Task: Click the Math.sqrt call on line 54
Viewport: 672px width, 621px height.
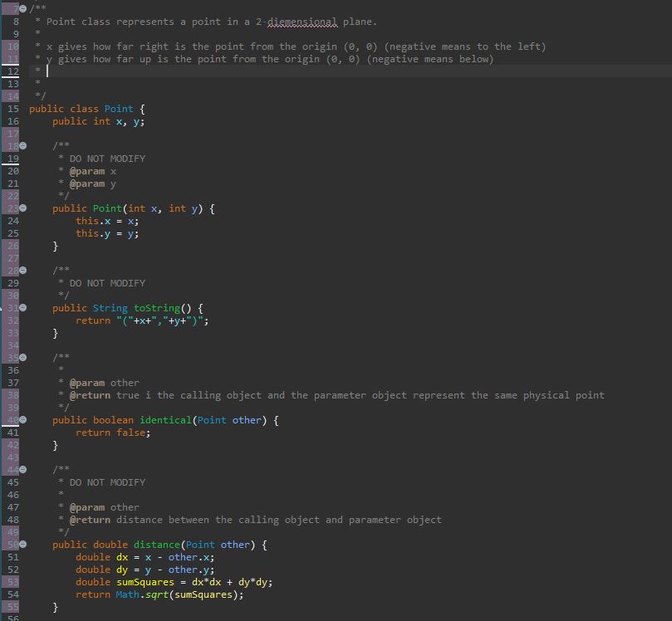Action: pyautogui.click(x=143, y=594)
